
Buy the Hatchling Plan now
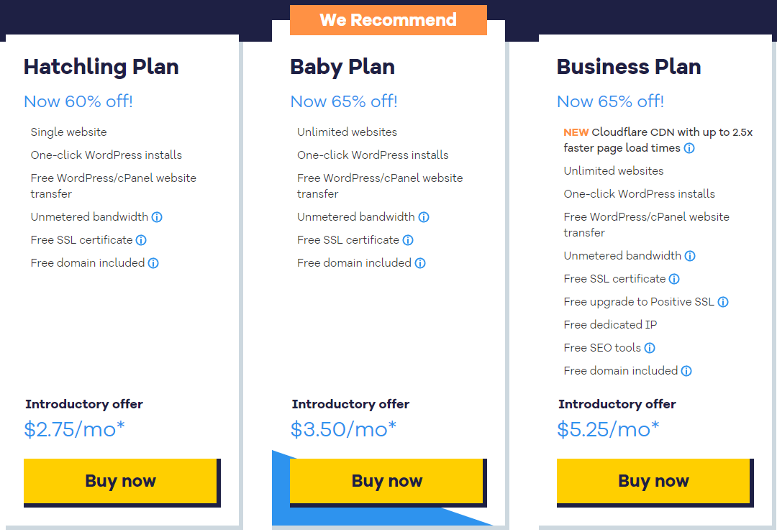120,481
